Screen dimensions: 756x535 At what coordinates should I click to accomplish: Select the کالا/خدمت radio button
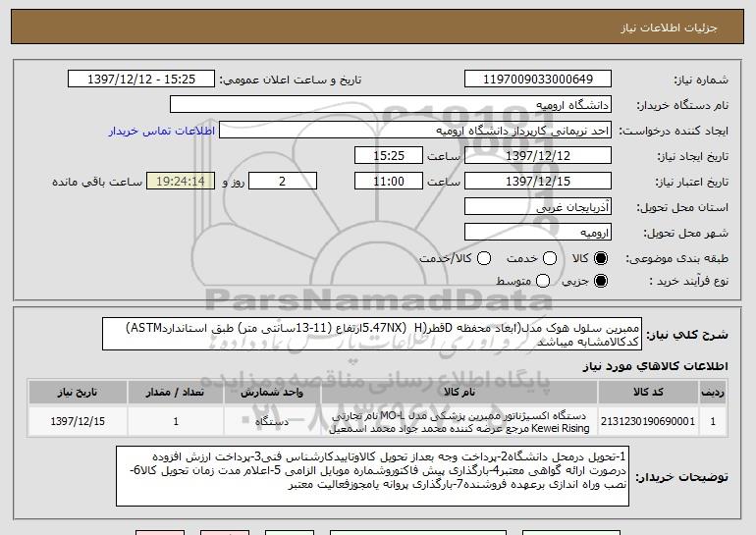coord(484,258)
